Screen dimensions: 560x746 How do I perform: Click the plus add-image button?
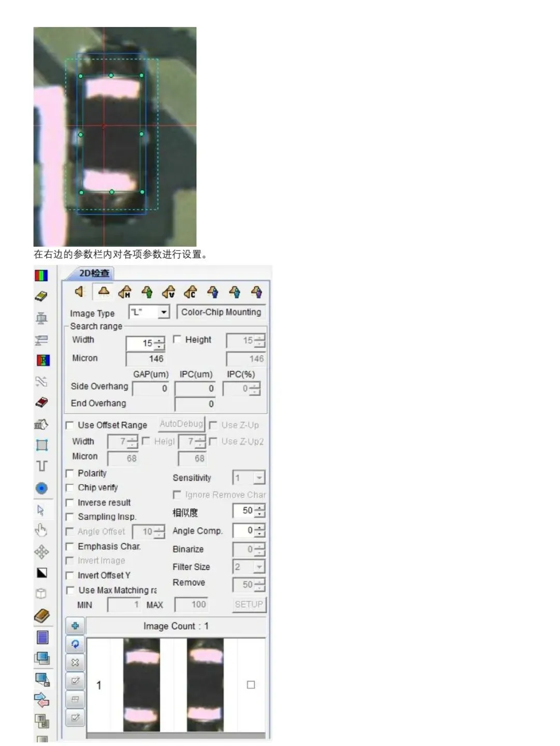pyautogui.click(x=75, y=625)
